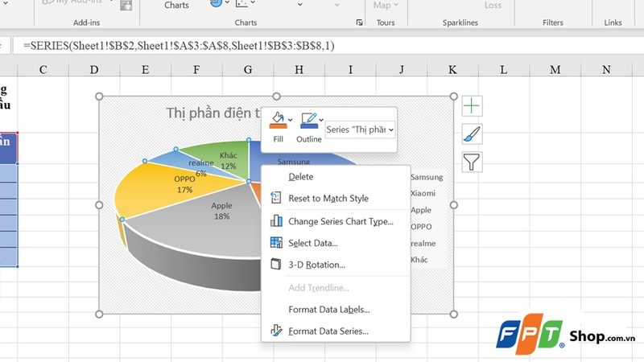Expand pie chart type dropdown arrow in ribbon
Viewport: 644px width, 362px height.
click(x=227, y=3)
